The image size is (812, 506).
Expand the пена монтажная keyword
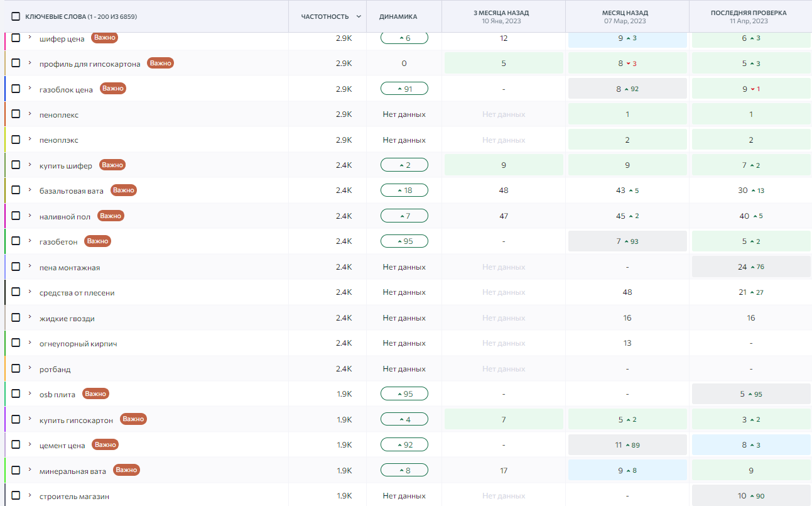30,267
